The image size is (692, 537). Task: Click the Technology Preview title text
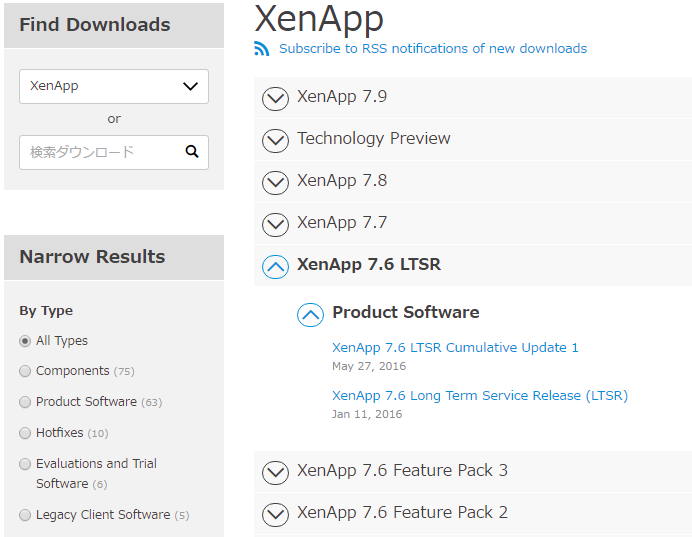click(x=374, y=139)
